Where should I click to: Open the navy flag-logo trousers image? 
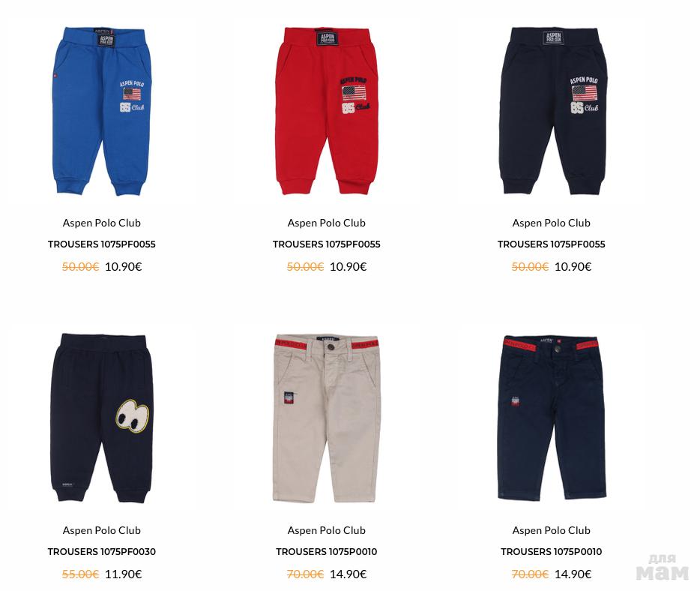pyautogui.click(x=554, y=111)
